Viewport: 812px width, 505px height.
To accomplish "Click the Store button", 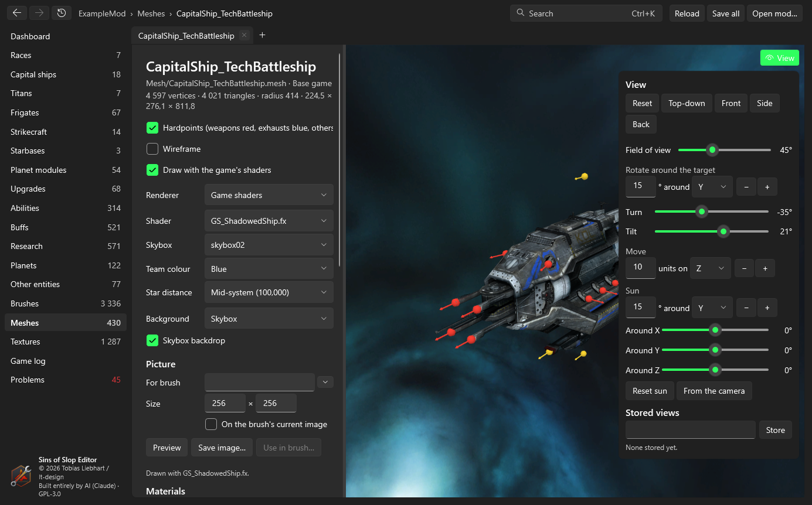I will pyautogui.click(x=775, y=430).
